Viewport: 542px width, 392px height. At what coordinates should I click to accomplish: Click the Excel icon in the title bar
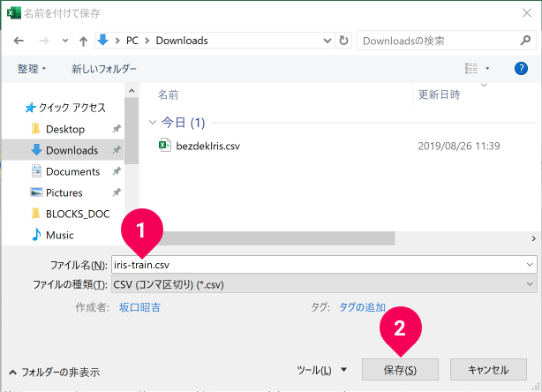click(13, 13)
